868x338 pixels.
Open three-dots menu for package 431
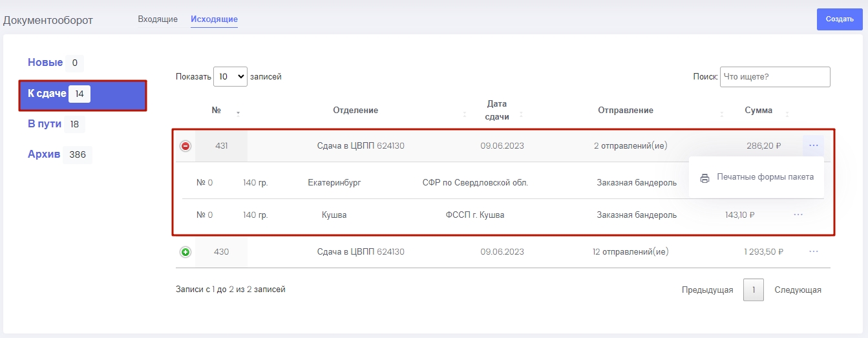coord(813,145)
